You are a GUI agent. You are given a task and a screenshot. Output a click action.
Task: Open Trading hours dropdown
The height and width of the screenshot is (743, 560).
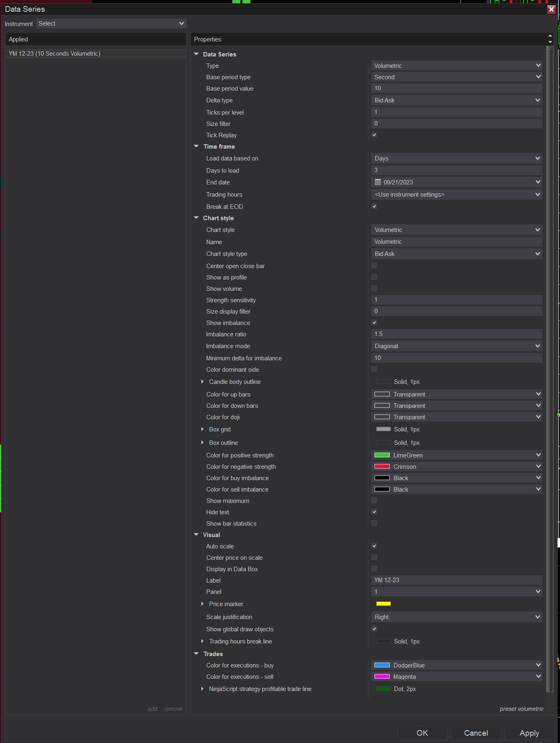[x=457, y=194]
